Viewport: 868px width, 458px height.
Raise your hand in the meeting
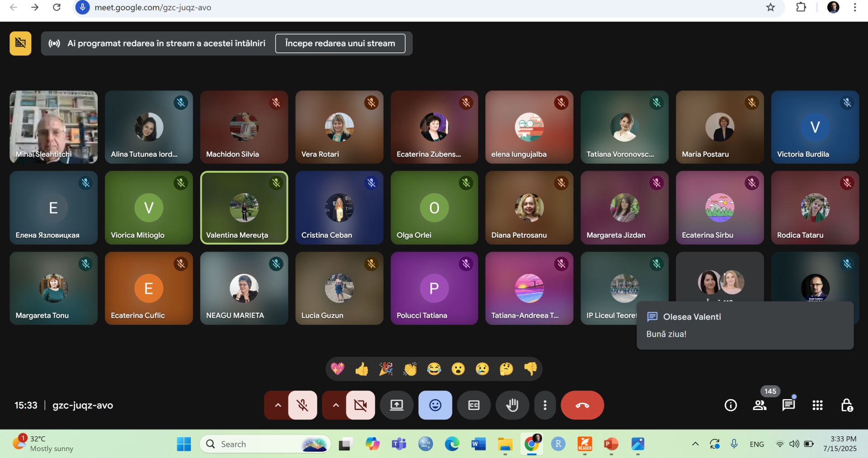pyautogui.click(x=512, y=405)
